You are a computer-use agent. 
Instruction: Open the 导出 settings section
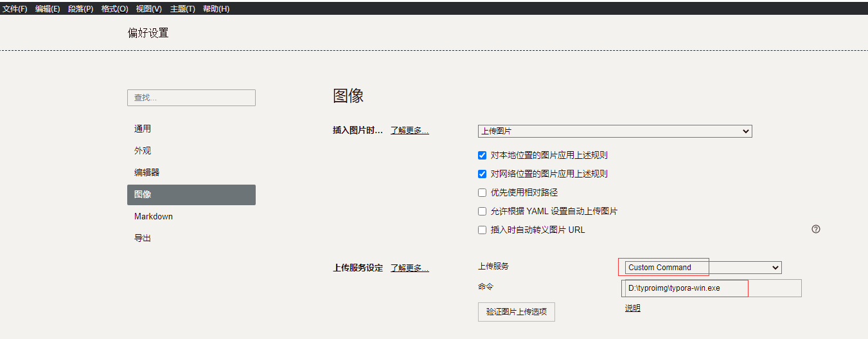coord(143,238)
